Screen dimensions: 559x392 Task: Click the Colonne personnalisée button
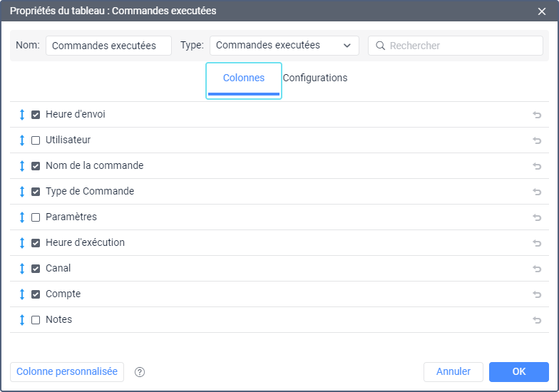pyautogui.click(x=67, y=372)
